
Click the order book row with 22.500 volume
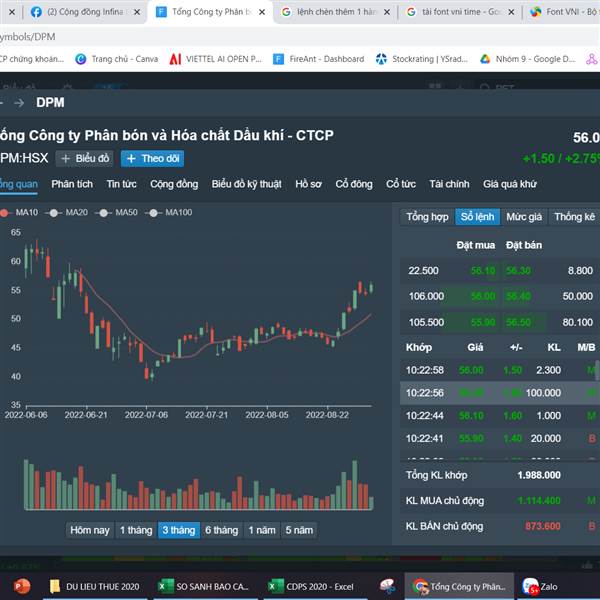coord(500,271)
